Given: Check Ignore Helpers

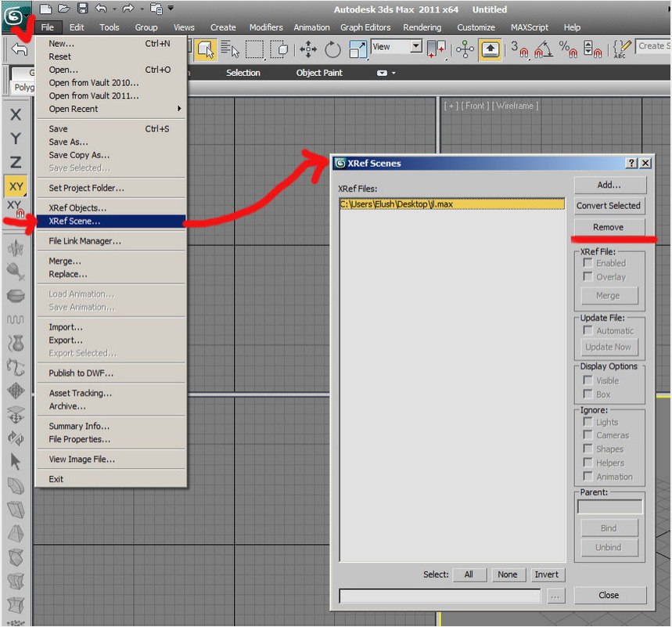Looking at the screenshot, I should (x=588, y=463).
